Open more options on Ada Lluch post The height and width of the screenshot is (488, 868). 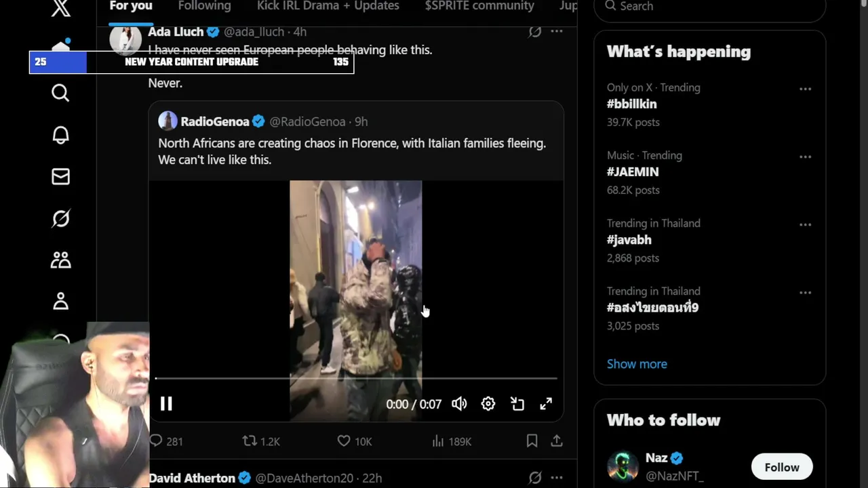557,31
